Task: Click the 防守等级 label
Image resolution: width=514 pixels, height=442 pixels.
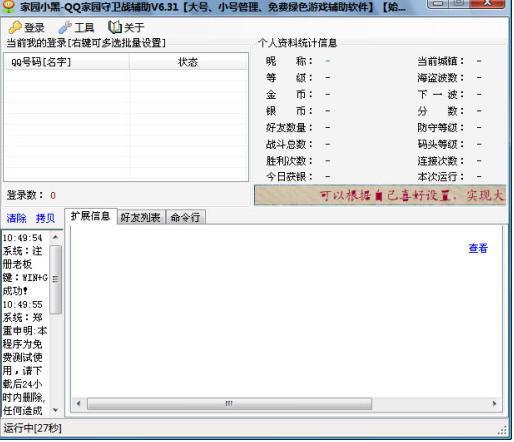Action: [x=441, y=127]
